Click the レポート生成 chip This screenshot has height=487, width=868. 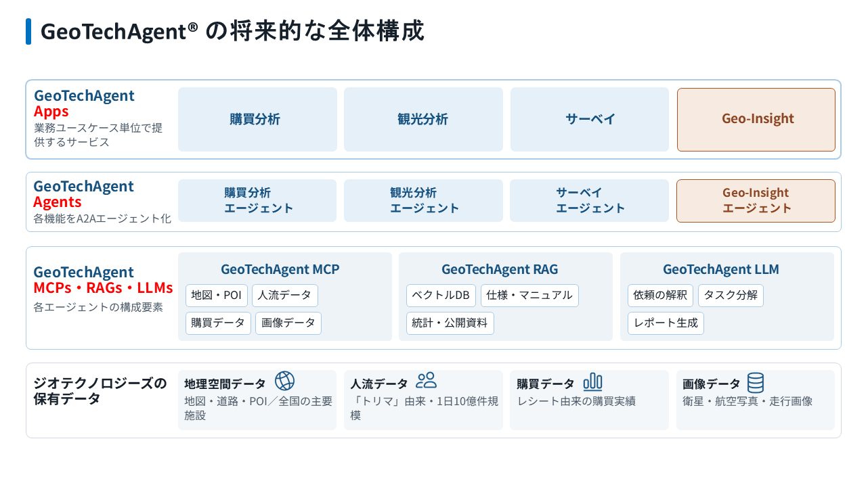(x=666, y=323)
